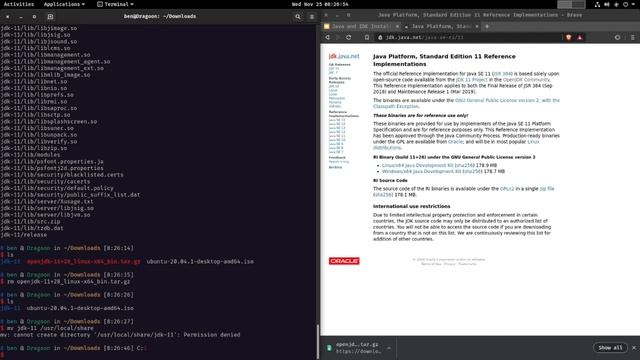The width and height of the screenshot is (640, 360).
Task: Click the padlock site info icon
Action: tap(380, 38)
